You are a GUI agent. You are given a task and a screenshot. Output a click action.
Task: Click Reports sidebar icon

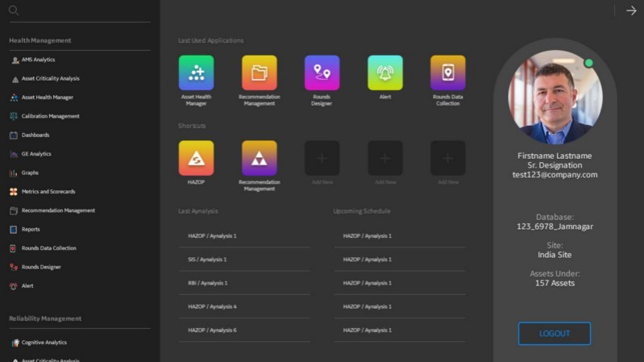click(x=14, y=230)
